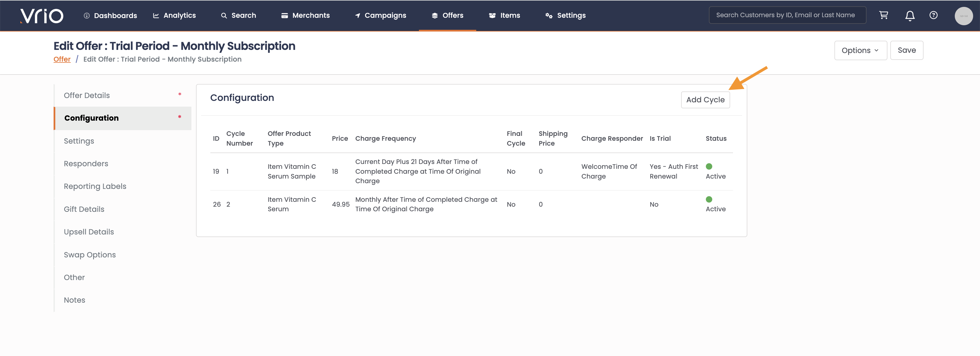Viewport: 980px width, 356px height.
Task: Click the Search magnifier icon in nav
Action: point(224,15)
